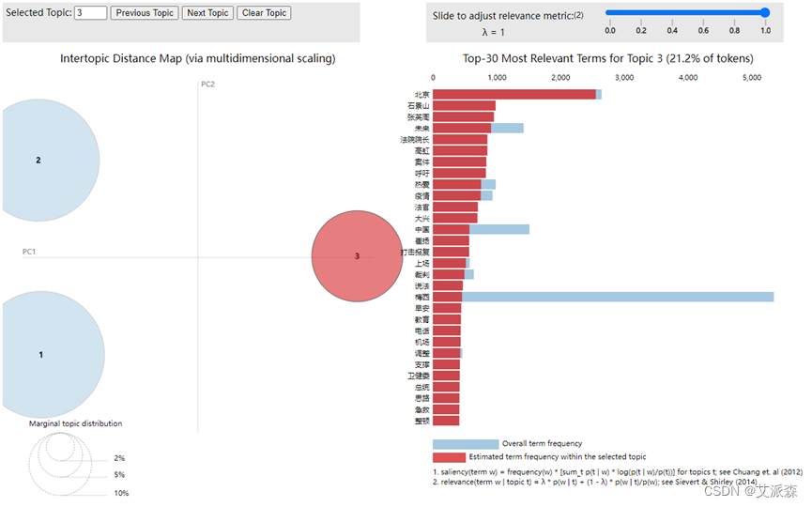Click the 电话 term bar

tap(447, 330)
